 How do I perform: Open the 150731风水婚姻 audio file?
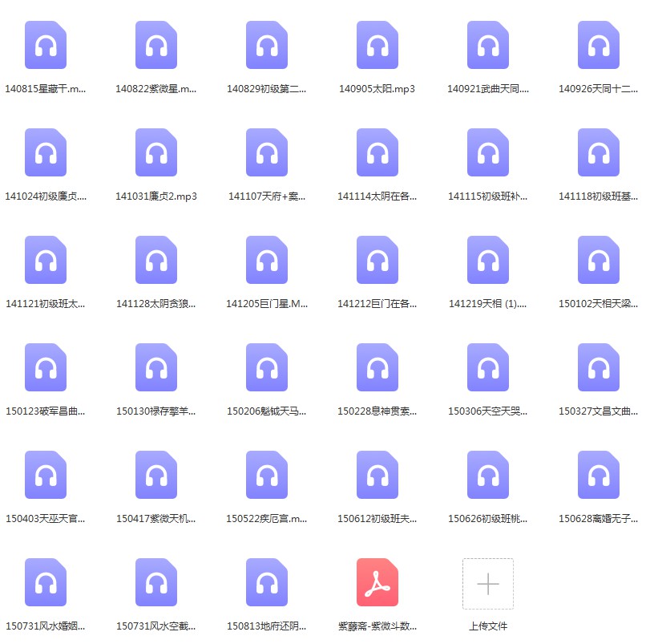(46, 584)
